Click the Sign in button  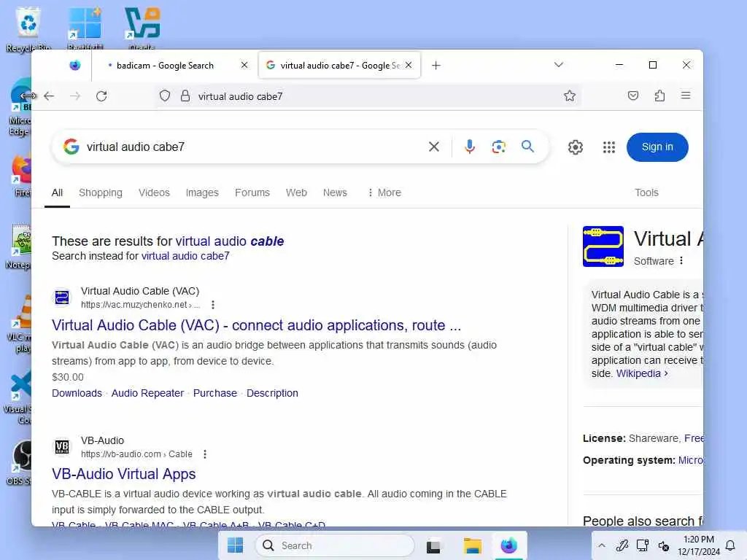tap(657, 147)
